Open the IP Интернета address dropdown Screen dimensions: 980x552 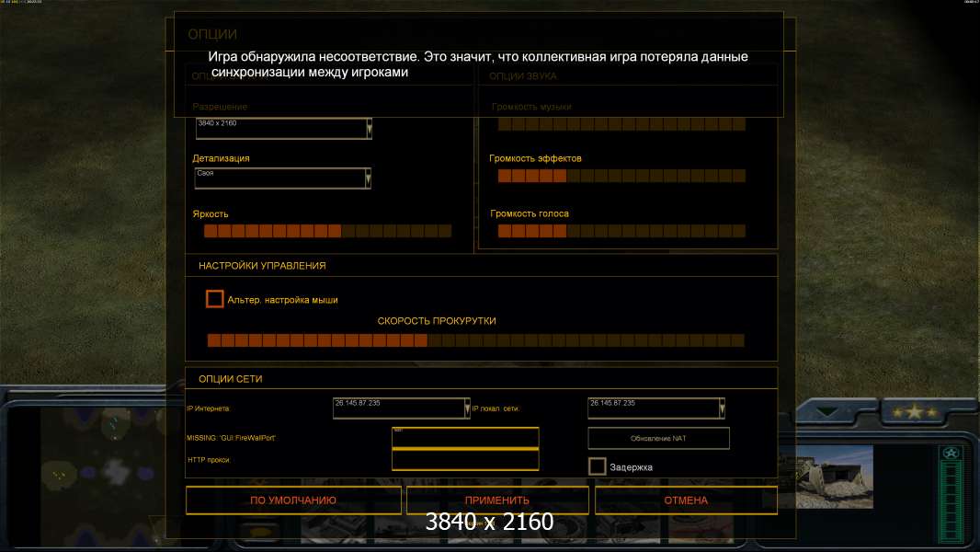(401, 408)
